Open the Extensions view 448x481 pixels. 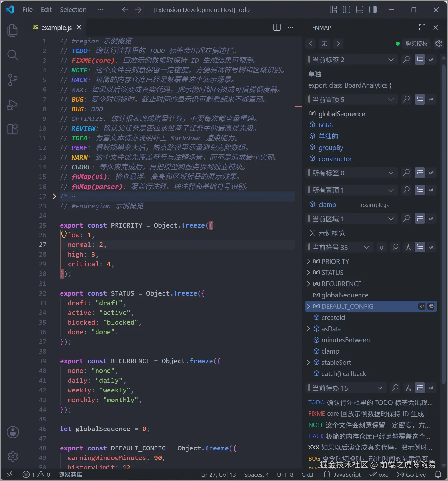point(13,129)
